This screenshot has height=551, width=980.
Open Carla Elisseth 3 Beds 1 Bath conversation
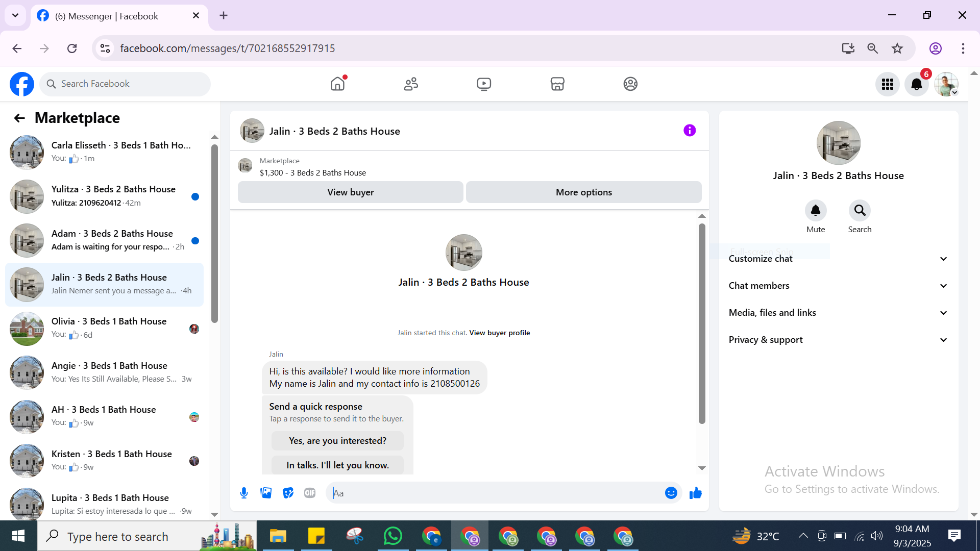[104, 152]
